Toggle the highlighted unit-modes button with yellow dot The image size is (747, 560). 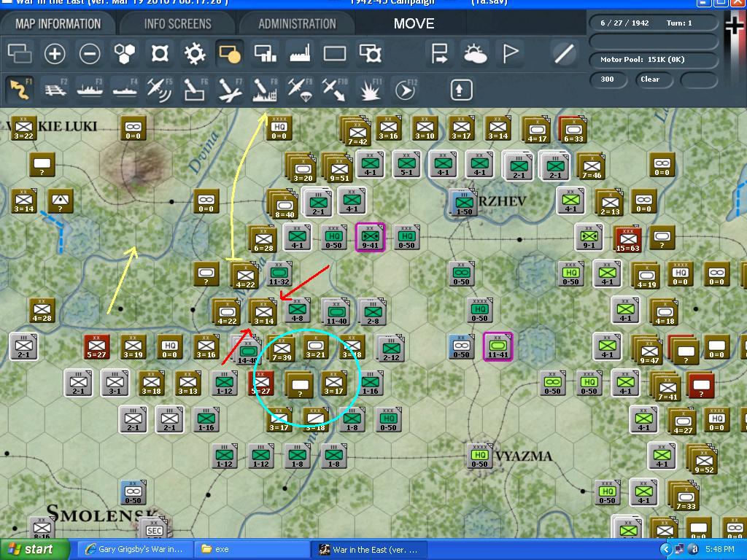click(230, 53)
